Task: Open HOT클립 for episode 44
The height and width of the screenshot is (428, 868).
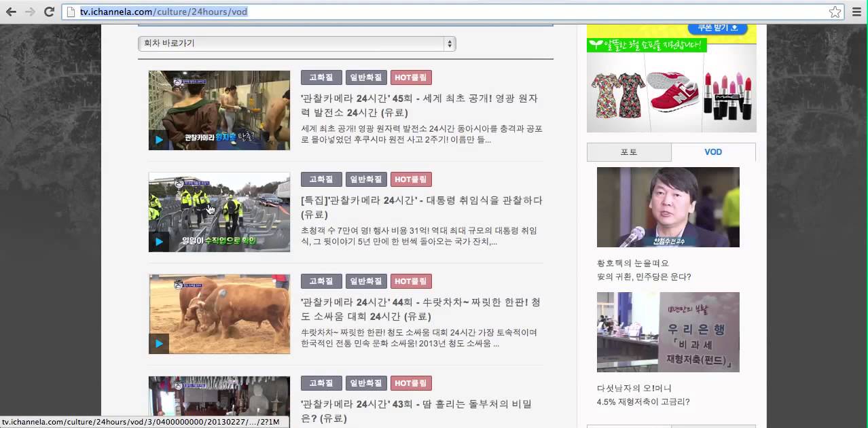Action: 411,281
